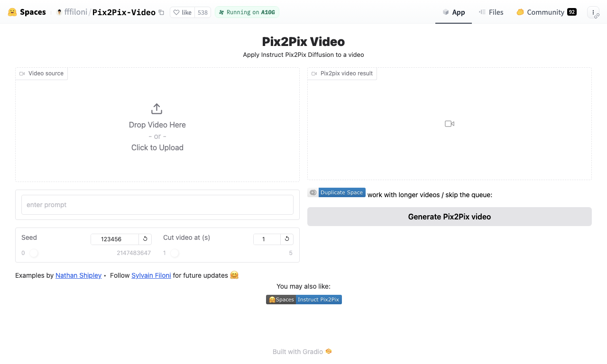Focus the enter prompt text field
The image size is (607, 364).
click(157, 205)
